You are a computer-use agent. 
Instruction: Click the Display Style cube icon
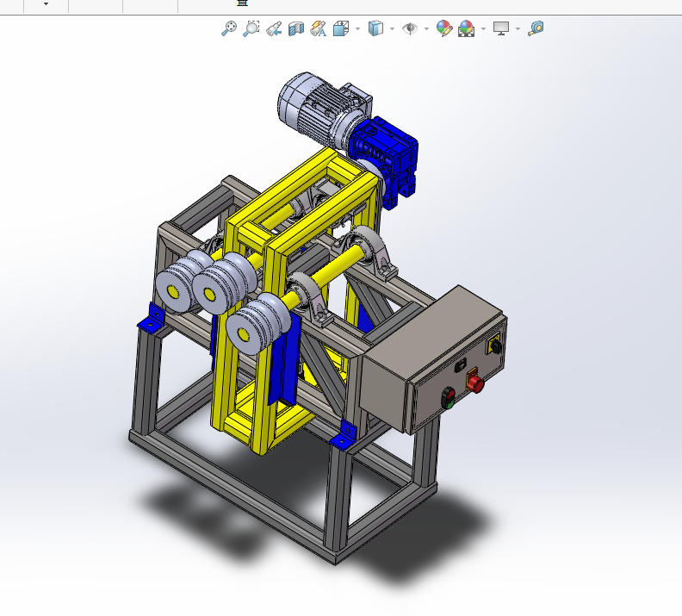pos(375,28)
